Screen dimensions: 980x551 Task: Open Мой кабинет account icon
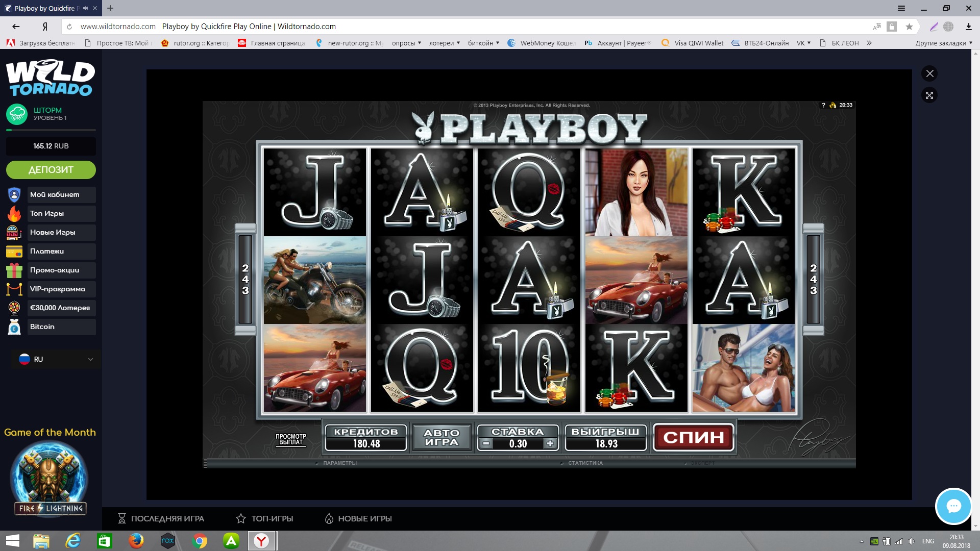click(x=14, y=195)
